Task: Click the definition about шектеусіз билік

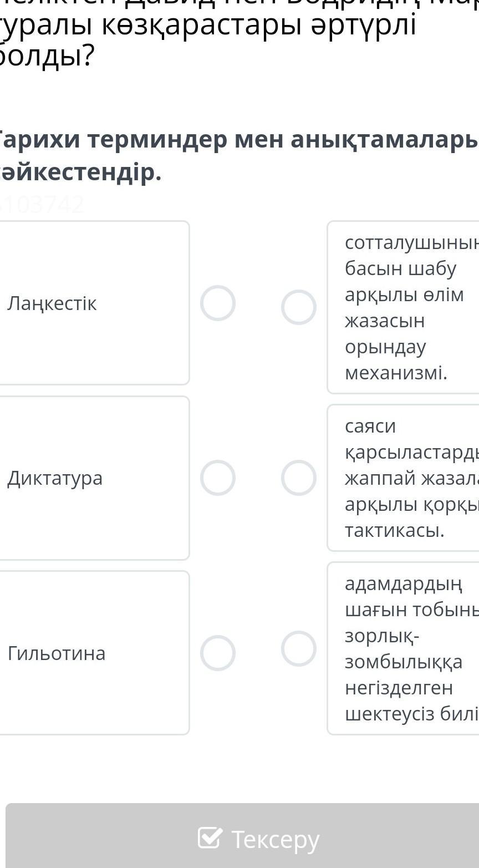Action: pyautogui.click(x=403, y=648)
